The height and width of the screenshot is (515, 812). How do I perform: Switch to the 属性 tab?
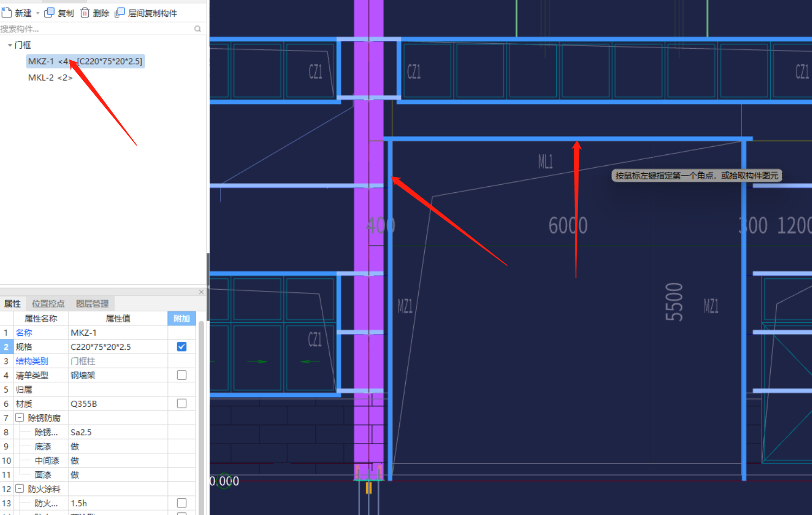point(12,303)
